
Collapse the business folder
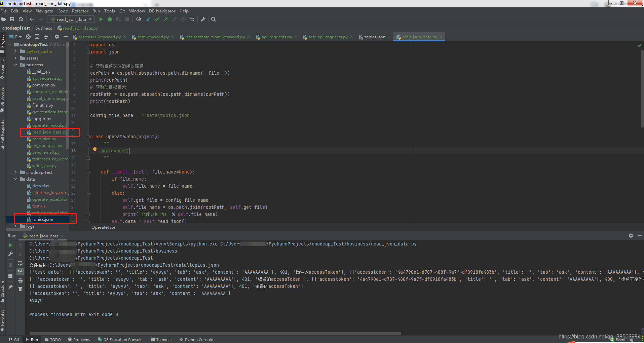coord(15,65)
